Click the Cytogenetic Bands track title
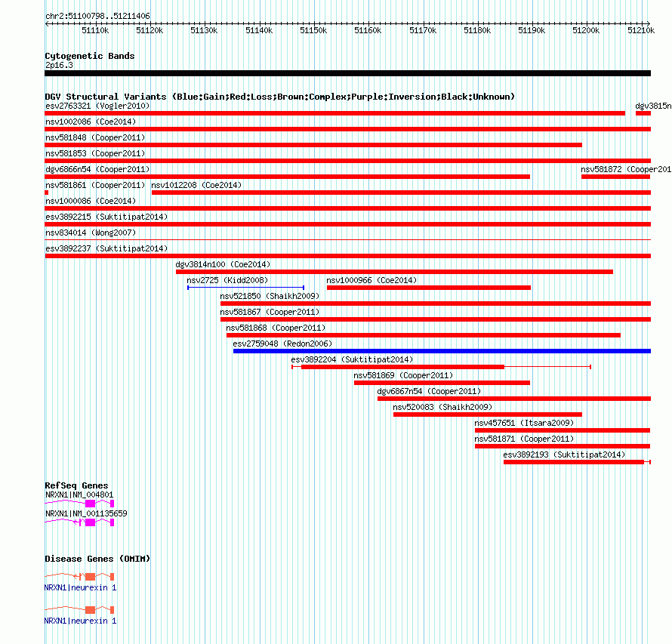 90,56
